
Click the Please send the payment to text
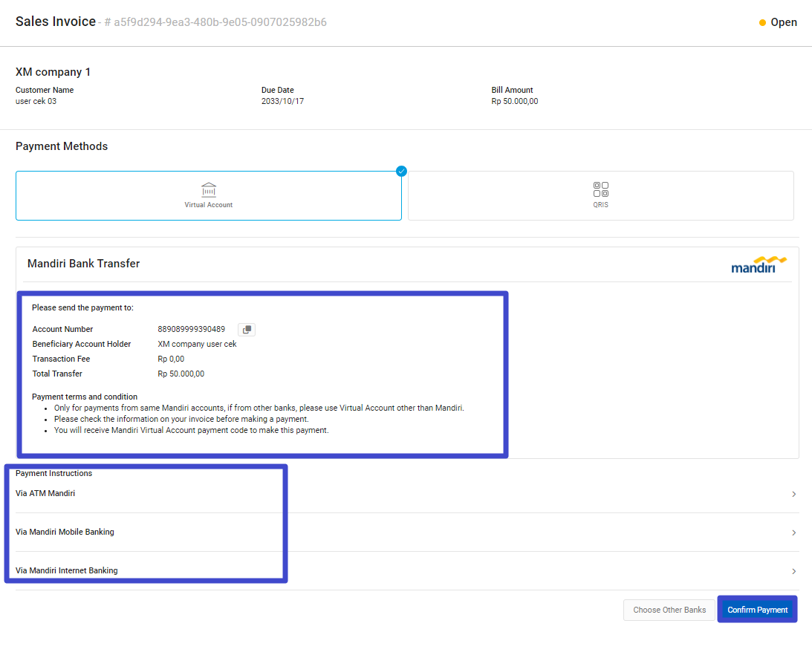coord(82,308)
